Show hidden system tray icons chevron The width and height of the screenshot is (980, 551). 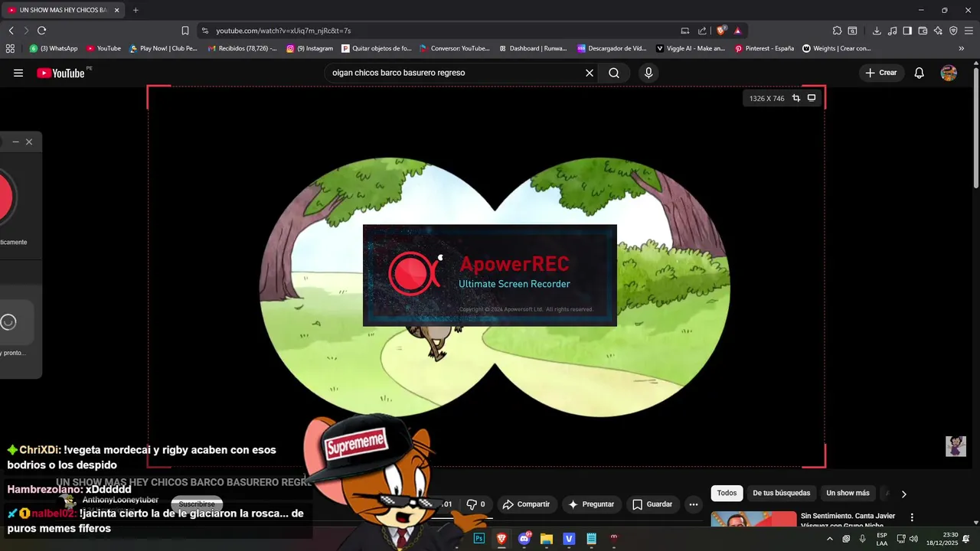829,539
